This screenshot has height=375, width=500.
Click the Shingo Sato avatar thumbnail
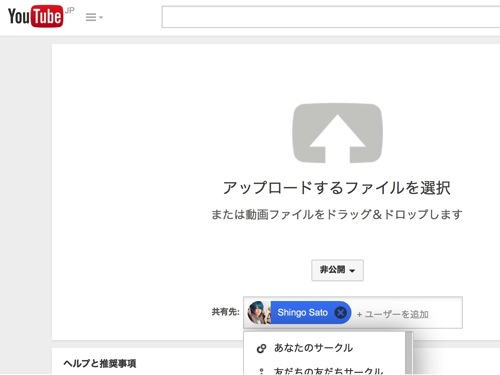[259, 313]
